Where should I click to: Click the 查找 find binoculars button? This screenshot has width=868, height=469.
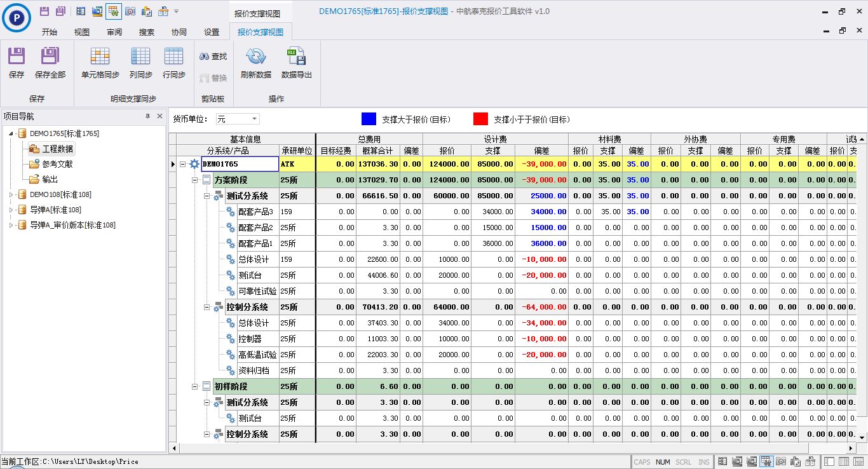(x=213, y=57)
